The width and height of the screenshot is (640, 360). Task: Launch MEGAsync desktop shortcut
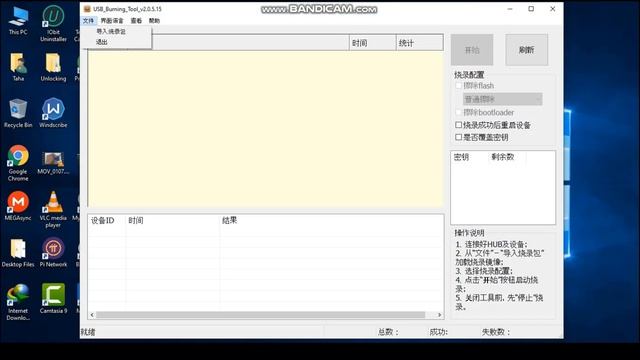click(x=18, y=206)
